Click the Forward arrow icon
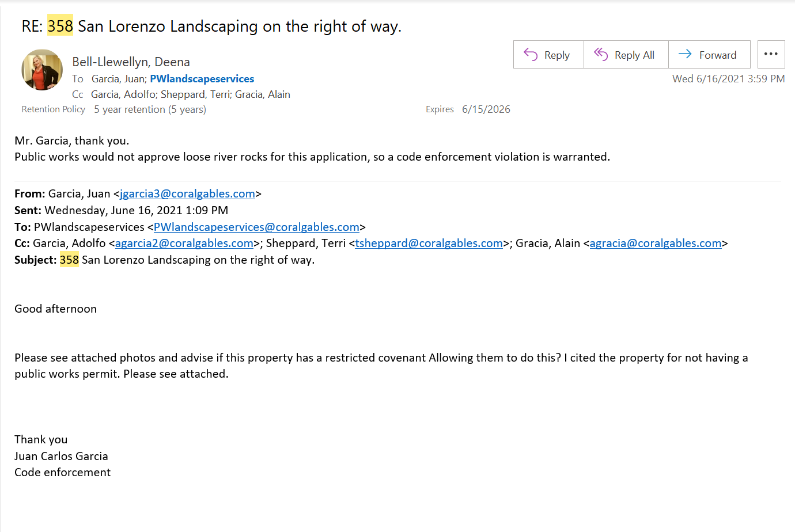Screen dimensions: 795x532 tap(685, 54)
